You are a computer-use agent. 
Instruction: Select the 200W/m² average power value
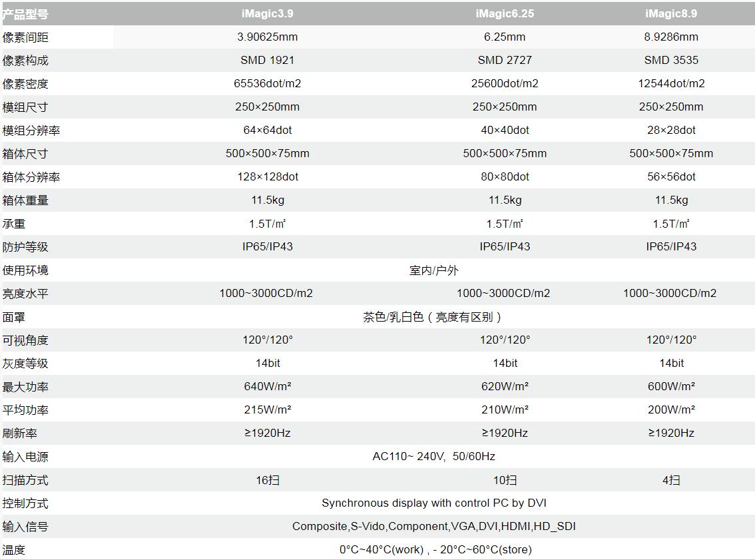click(671, 410)
